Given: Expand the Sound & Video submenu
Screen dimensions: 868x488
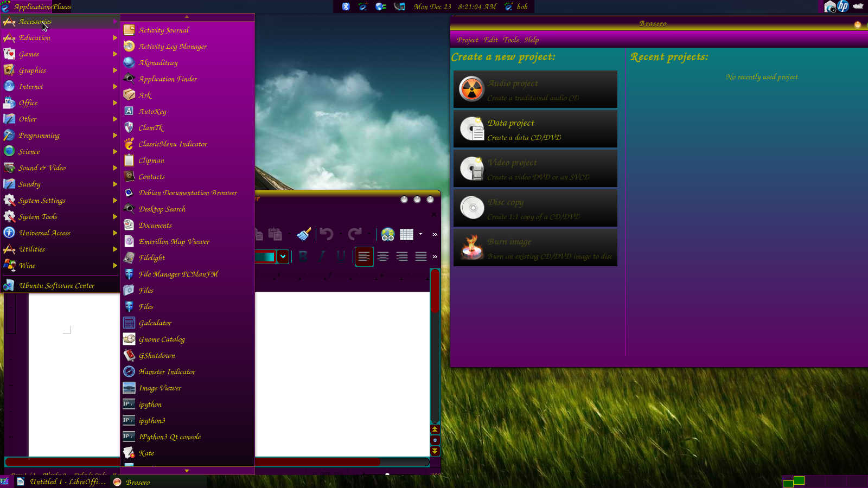Looking at the screenshot, I should [60, 168].
